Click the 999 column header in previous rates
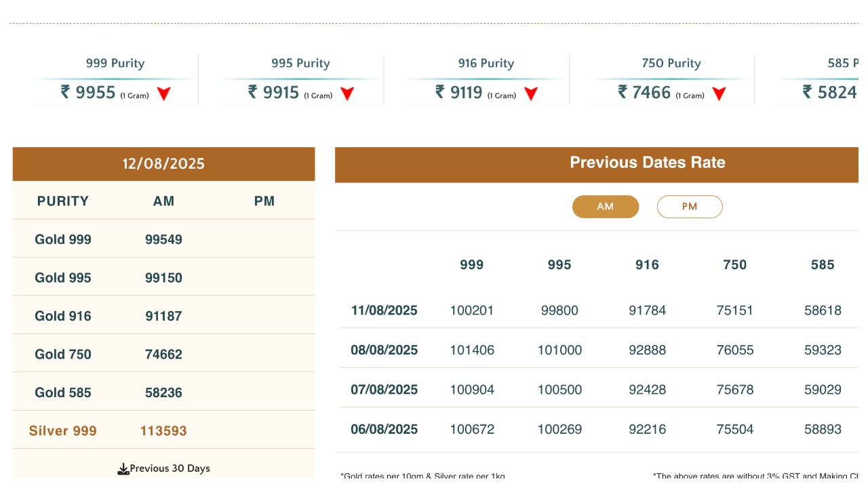Image resolution: width=868 pixels, height=488 pixels. (x=472, y=265)
